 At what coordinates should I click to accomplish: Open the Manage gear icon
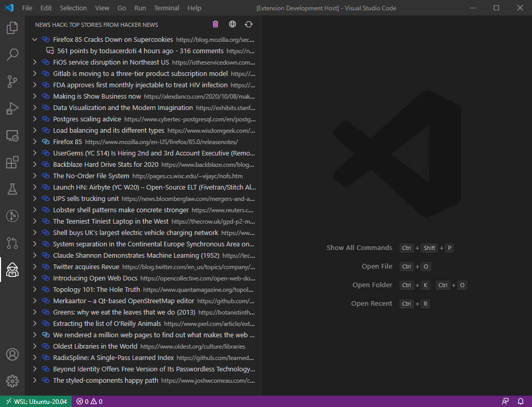coord(12,381)
